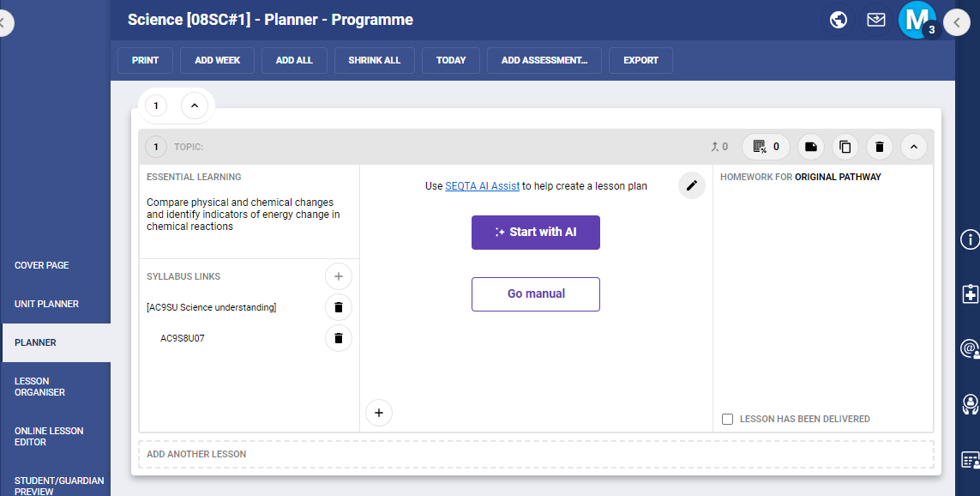
Task: Duplicate the topic using the copy icon
Action: click(x=845, y=146)
